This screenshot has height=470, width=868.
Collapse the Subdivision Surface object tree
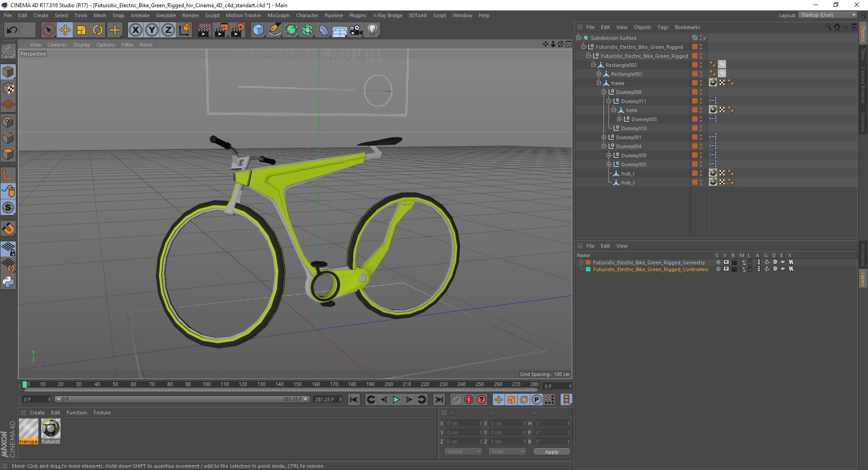[578, 38]
